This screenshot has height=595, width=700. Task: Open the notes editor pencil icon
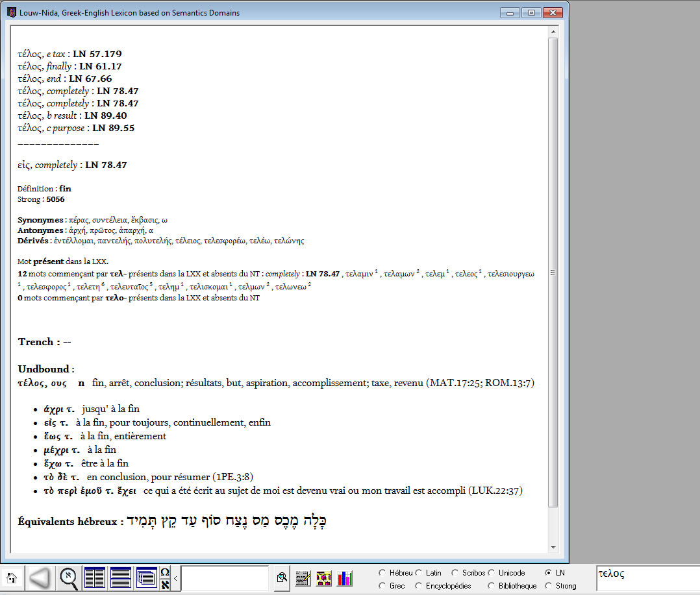click(303, 579)
